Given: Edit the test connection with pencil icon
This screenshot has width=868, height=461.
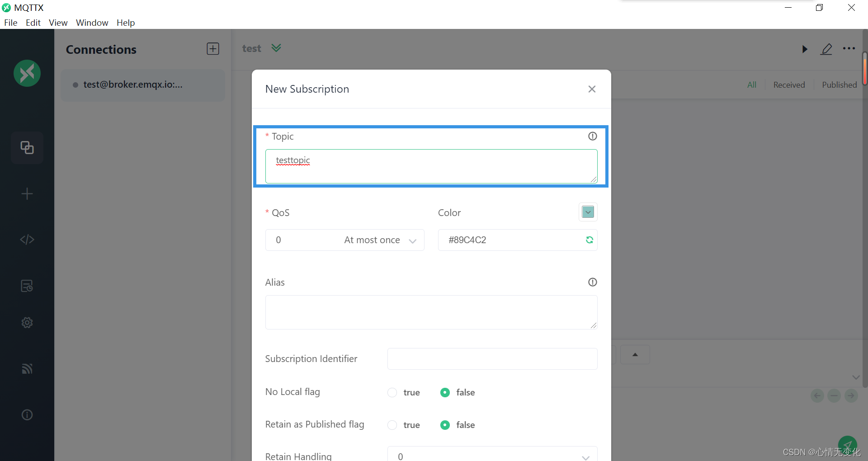Looking at the screenshot, I should coord(826,49).
